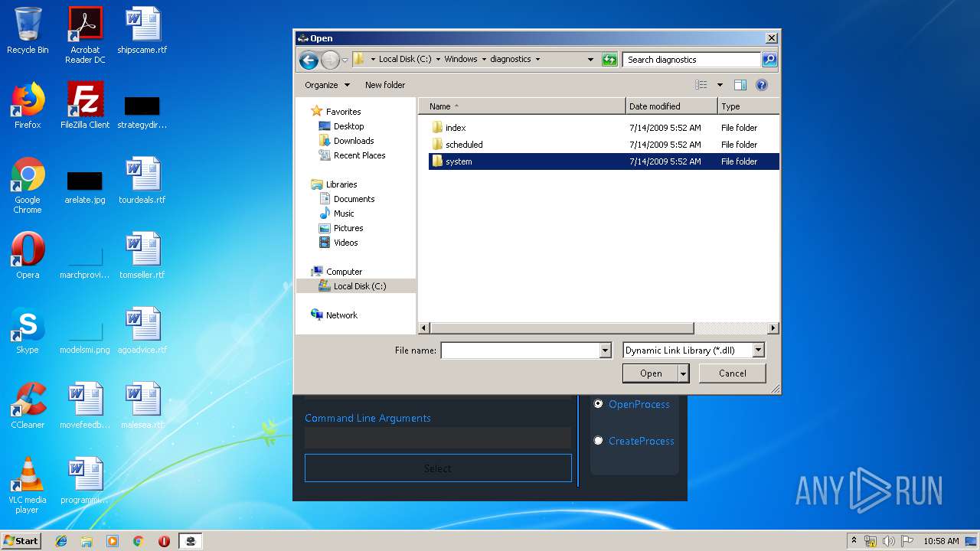This screenshot has height=551, width=980.
Task: Click the horizontal scrollbar in file list
Action: (x=562, y=328)
